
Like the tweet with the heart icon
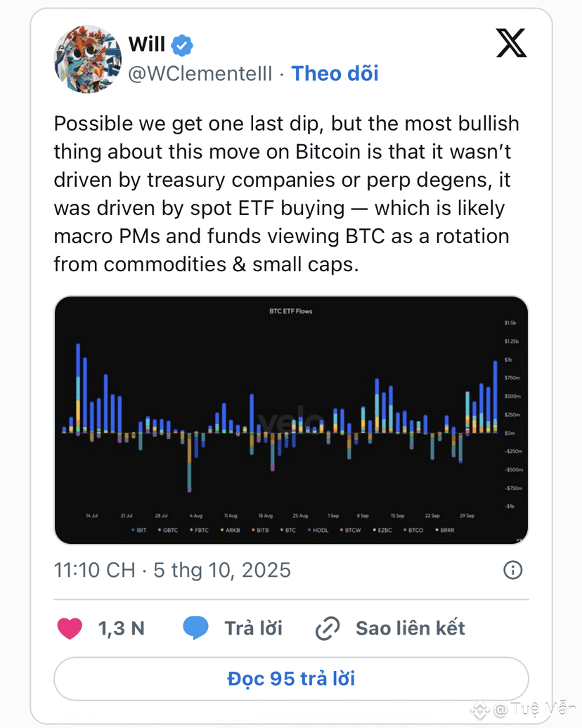[x=70, y=628]
